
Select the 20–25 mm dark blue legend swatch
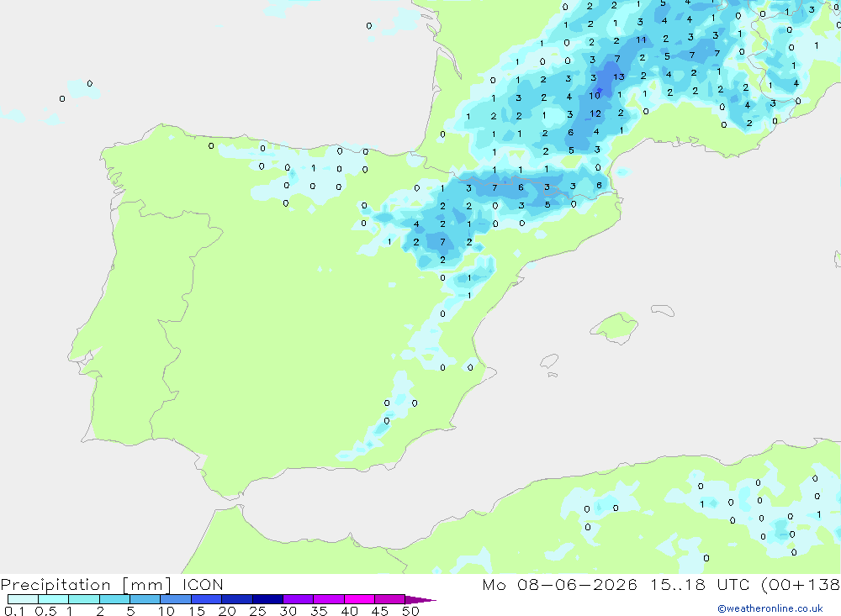(236, 599)
